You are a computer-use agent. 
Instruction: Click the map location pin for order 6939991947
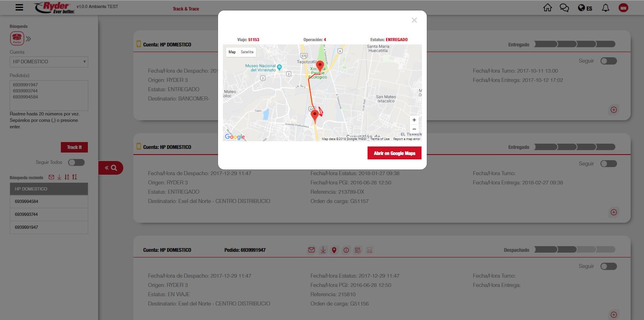tap(334, 250)
